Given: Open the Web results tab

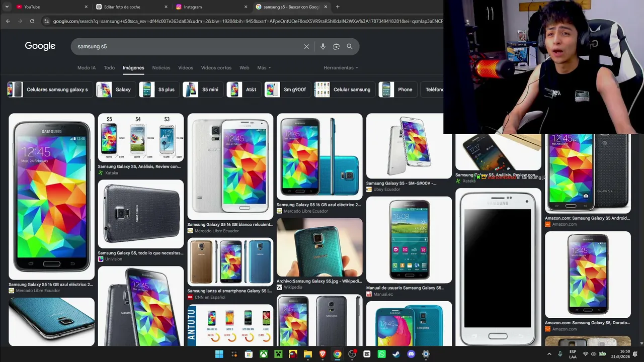Looking at the screenshot, I should pos(244,68).
